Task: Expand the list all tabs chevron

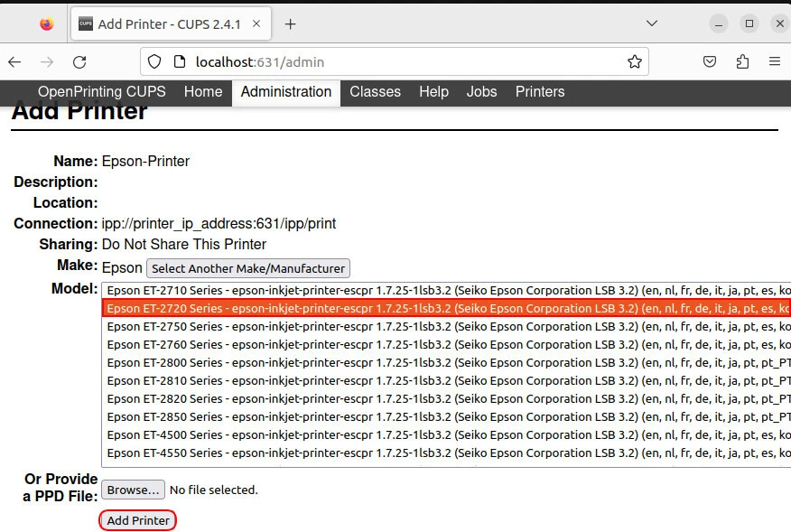Action: point(652,23)
